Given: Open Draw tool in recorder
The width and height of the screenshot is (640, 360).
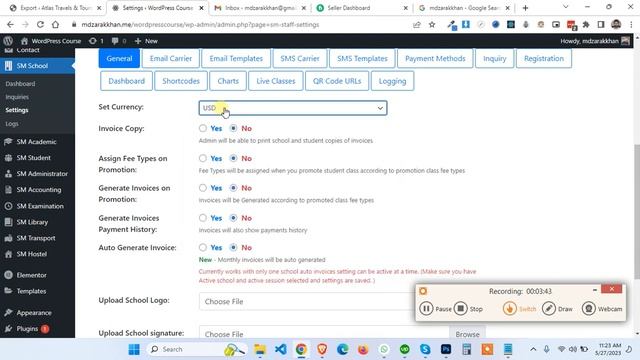Looking at the screenshot, I should pyautogui.click(x=557, y=309).
